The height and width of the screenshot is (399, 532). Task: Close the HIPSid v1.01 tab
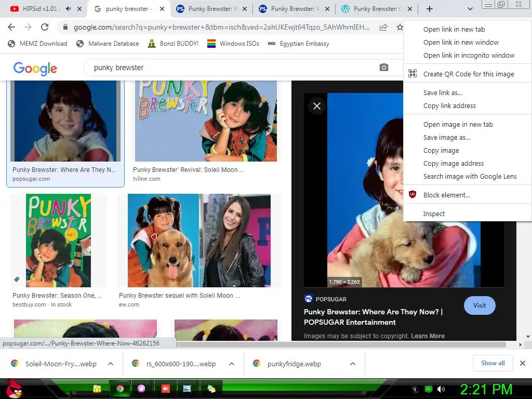point(79,9)
